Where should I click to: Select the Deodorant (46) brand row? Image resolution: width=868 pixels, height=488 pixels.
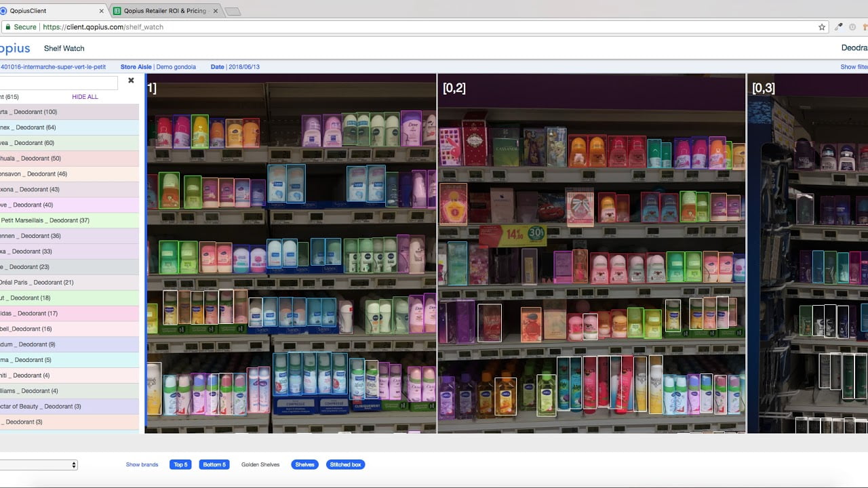(69, 174)
